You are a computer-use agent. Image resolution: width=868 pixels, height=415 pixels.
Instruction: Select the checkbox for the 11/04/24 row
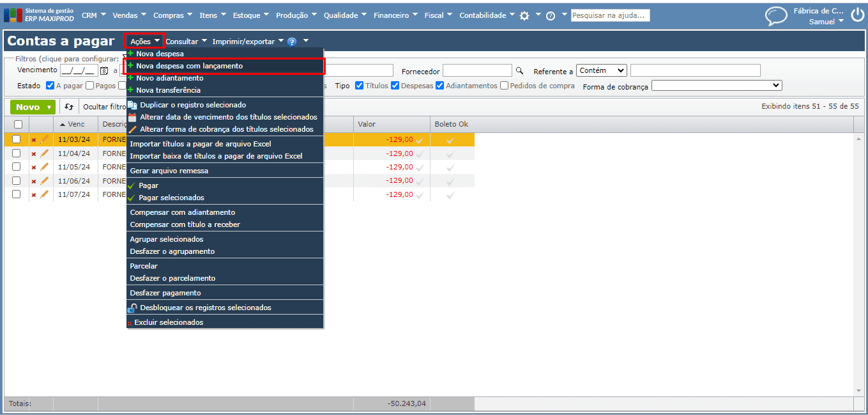coord(17,153)
